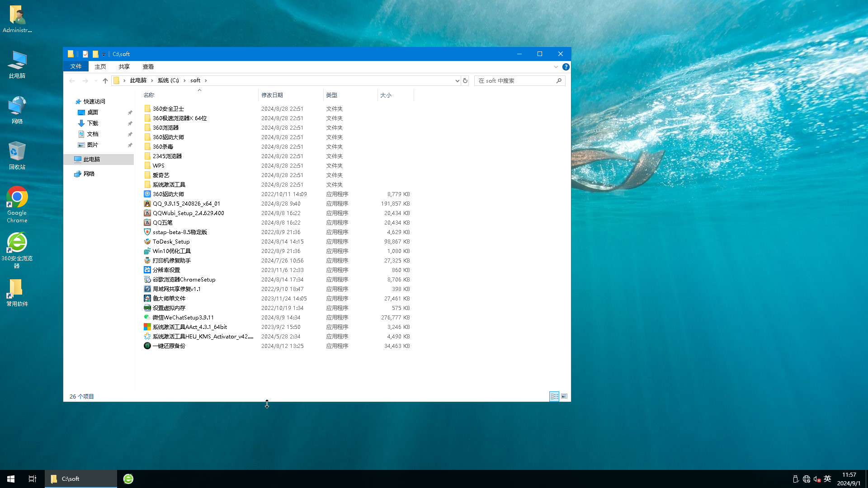Select the ToDesk_Setup installer icon
This screenshot has height=488, width=868.
pyautogui.click(x=147, y=241)
